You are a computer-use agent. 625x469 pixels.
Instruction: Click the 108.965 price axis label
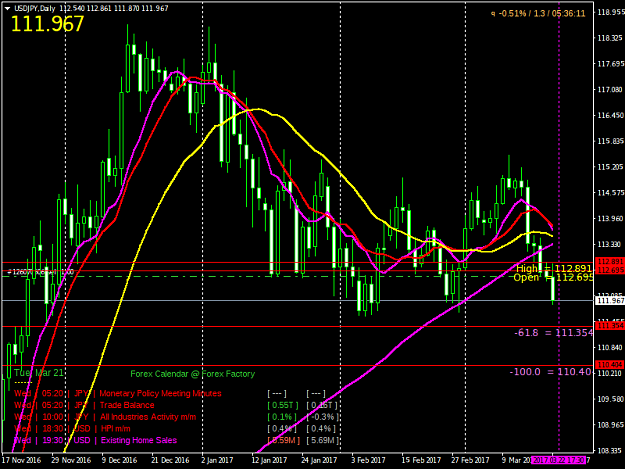click(x=610, y=425)
